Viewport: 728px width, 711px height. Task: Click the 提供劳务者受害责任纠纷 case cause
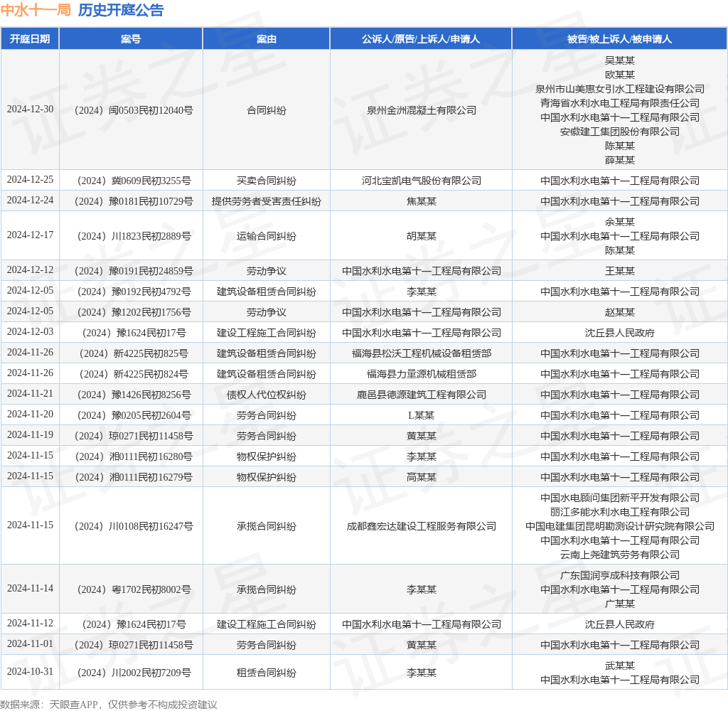[x=267, y=201]
